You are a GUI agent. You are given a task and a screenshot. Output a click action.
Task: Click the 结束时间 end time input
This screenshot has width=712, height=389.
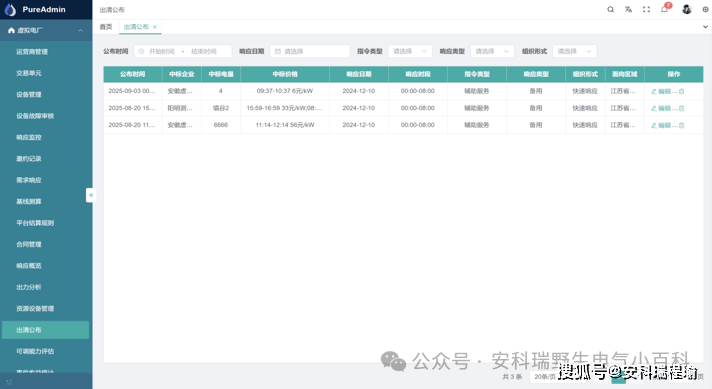point(204,52)
